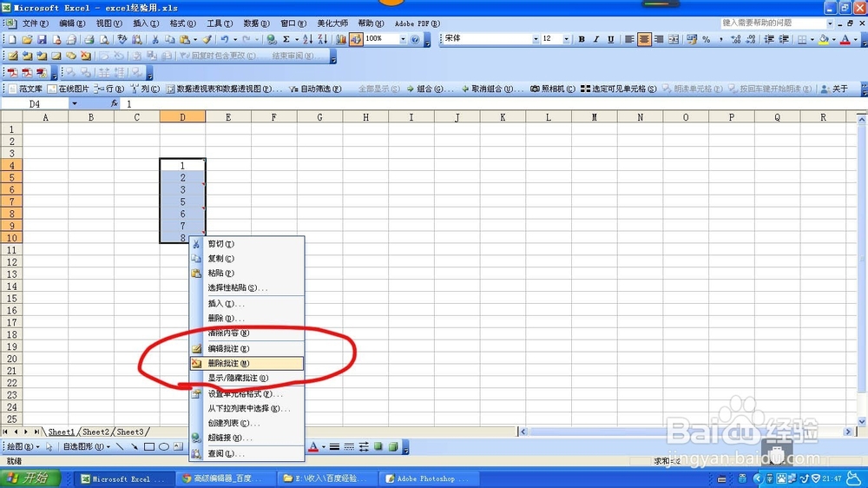Screen dimensions: 868x488
Task: Open the Windows Start button
Action: [29, 478]
